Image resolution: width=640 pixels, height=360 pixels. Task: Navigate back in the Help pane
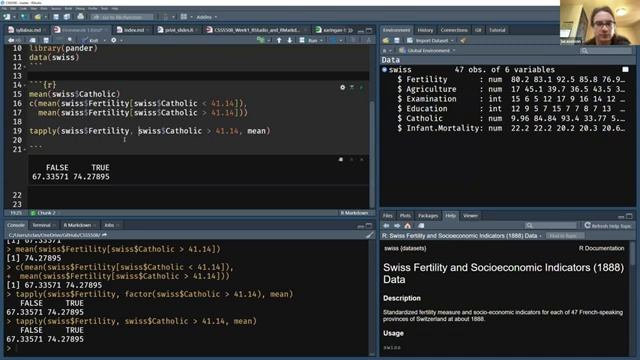387,226
